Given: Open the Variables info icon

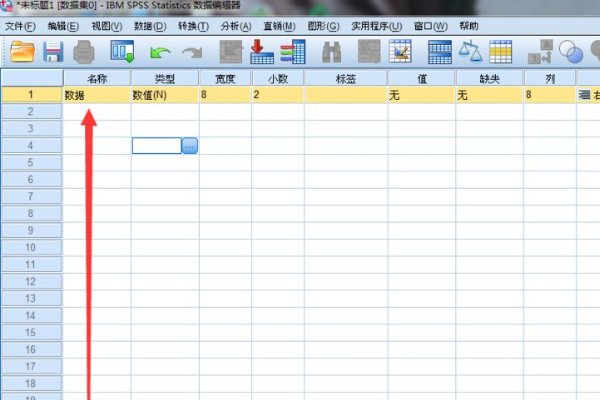Looking at the screenshot, I should pyautogui.click(x=293, y=51).
